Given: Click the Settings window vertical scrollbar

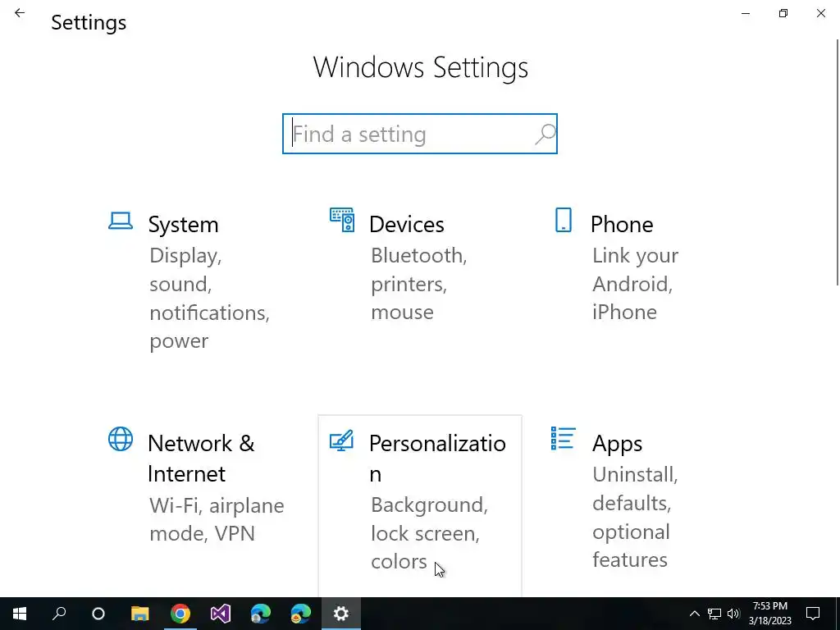Looking at the screenshot, I should [x=838, y=162].
